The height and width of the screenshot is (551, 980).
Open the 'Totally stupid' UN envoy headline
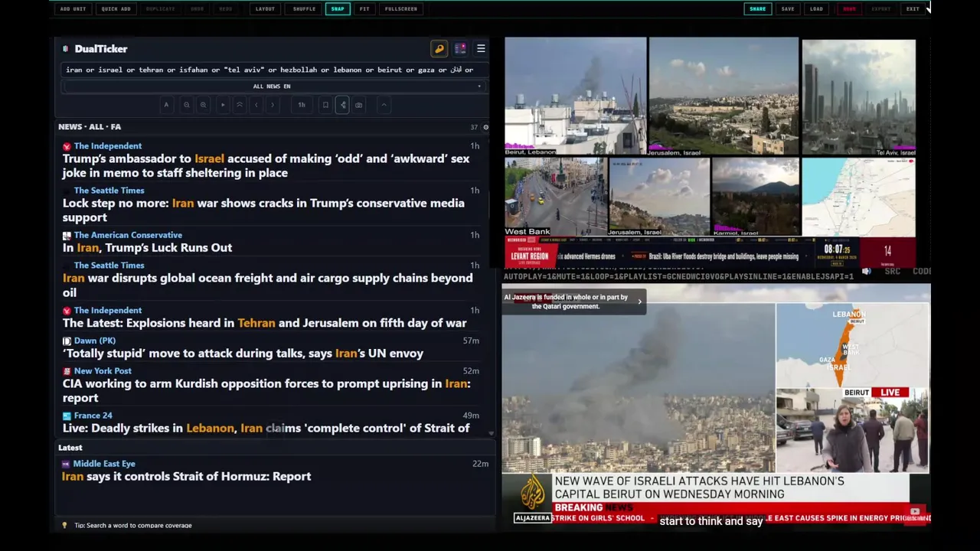(x=243, y=353)
